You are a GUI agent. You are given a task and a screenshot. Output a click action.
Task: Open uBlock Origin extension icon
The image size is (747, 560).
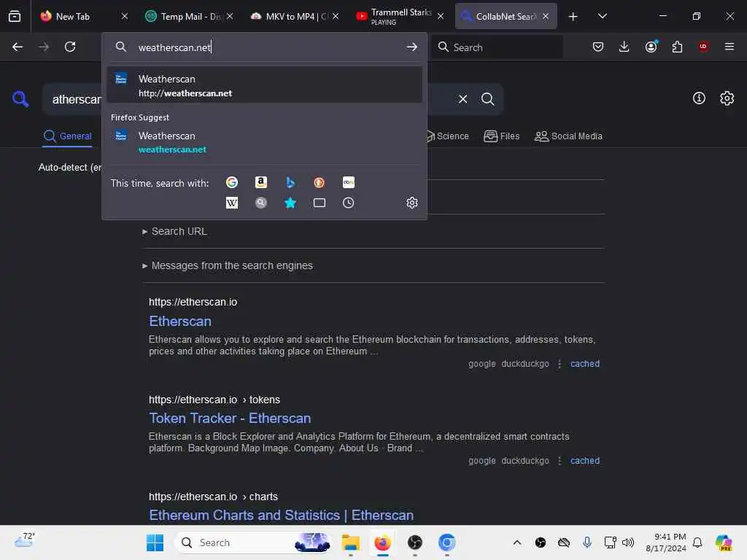[x=703, y=47]
